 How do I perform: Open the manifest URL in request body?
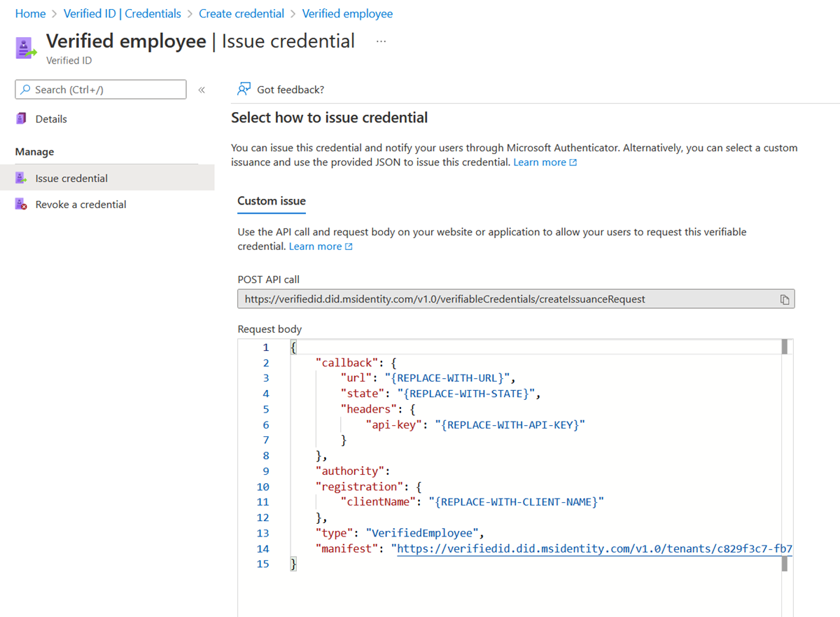(594, 548)
